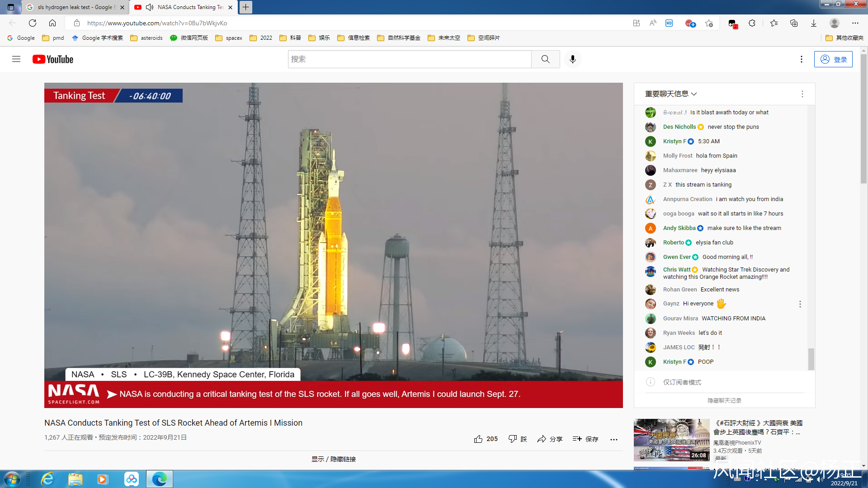Click the dislike thumbs-down icon
Image resolution: width=868 pixels, height=488 pixels.
[x=512, y=439]
